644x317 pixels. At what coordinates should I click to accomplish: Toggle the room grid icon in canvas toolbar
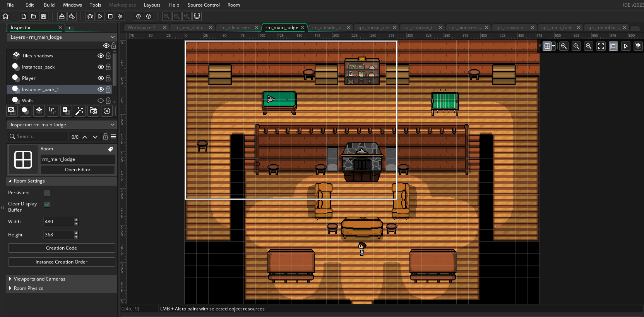[547, 46]
